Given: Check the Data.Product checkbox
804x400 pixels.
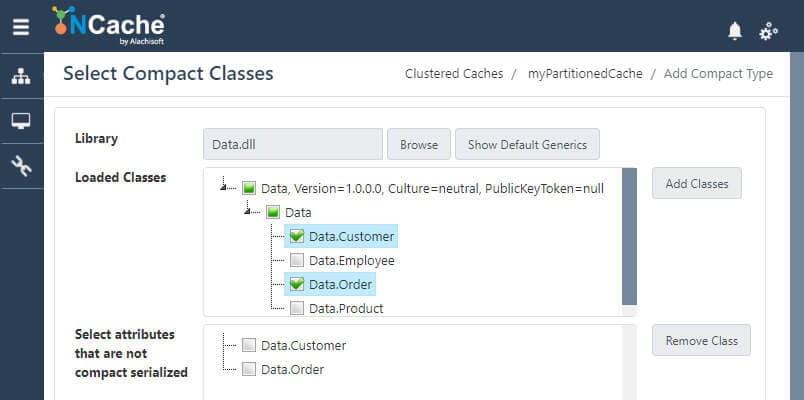Looking at the screenshot, I should coord(296,308).
